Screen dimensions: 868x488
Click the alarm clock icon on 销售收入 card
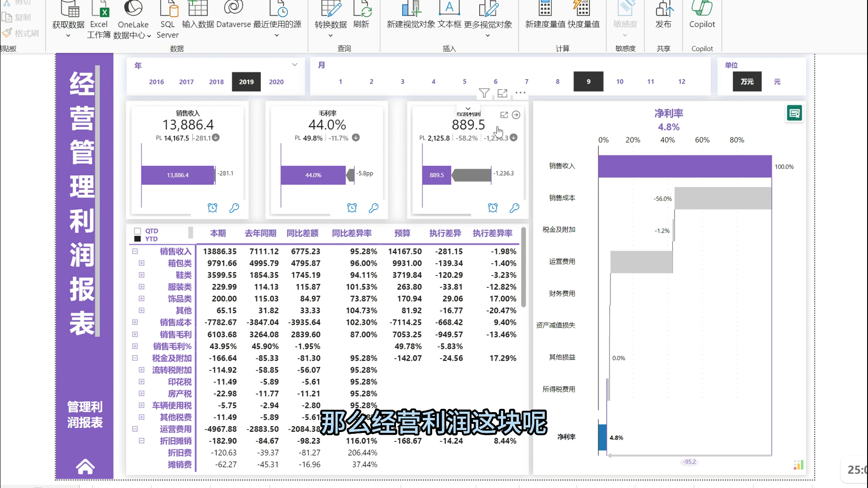(212, 208)
